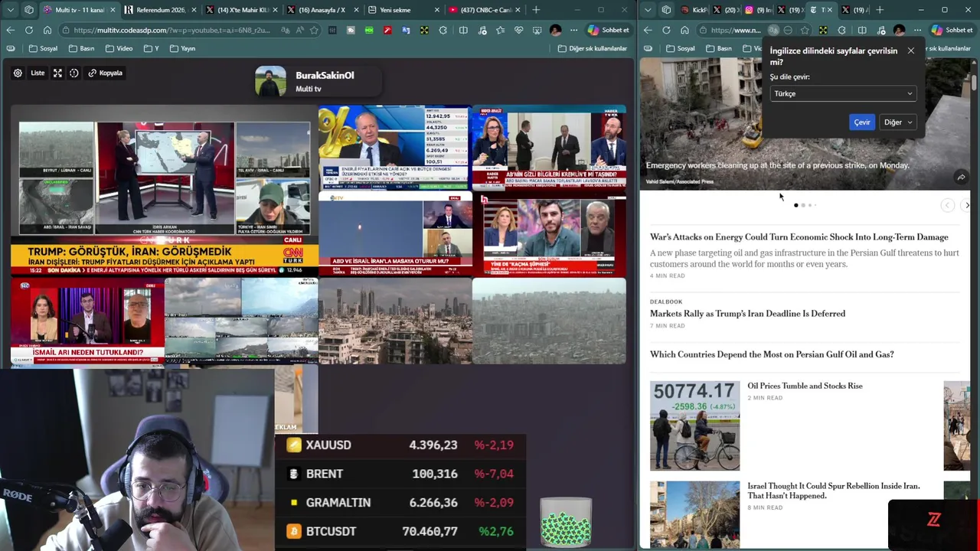This screenshot has width=980, height=551.
Task: Open profile avatar in left browser window
Action: tap(555, 30)
